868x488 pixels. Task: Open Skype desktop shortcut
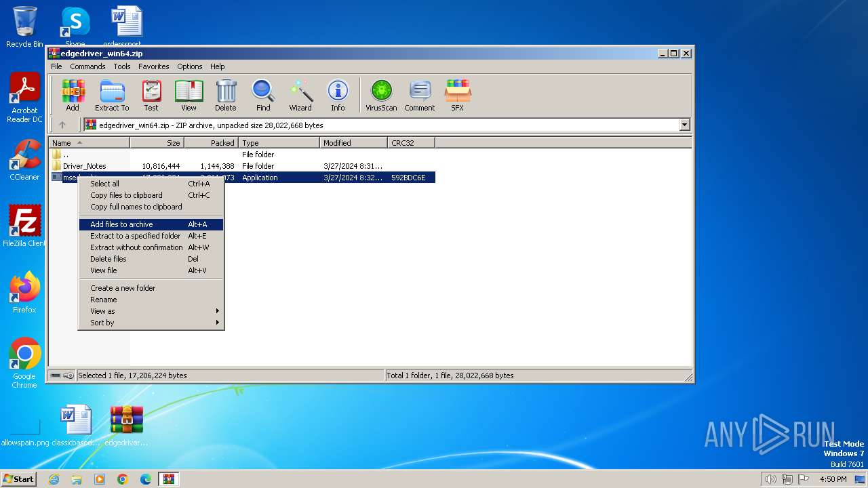point(75,26)
